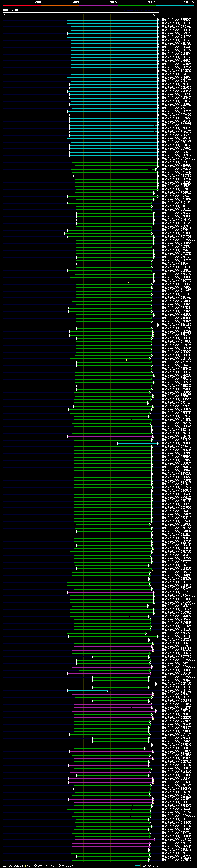Open hit UniRef100_B9I3A1
Image resolution: width=197 pixels, height=868 pixels.
coord(177,26)
